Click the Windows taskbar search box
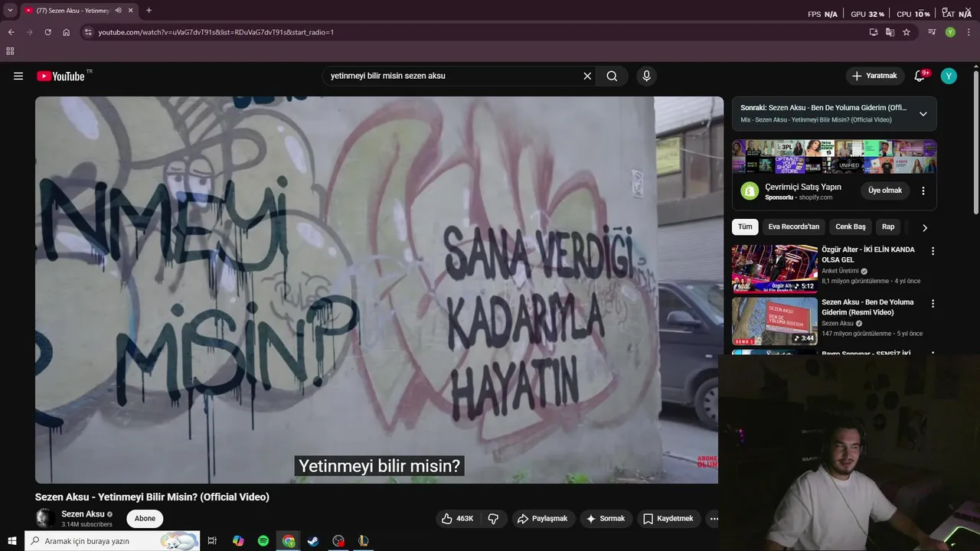This screenshot has height=551, width=980. coord(113,540)
